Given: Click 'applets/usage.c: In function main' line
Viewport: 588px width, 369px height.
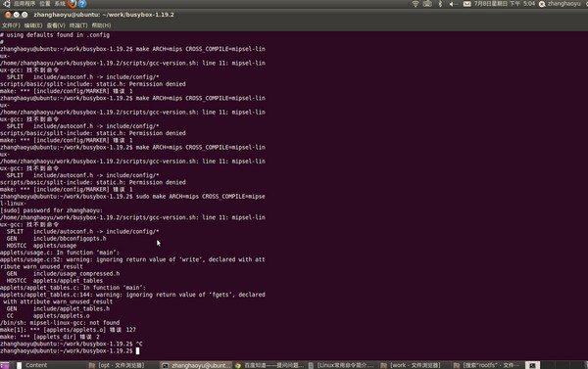Looking at the screenshot, I should (x=60, y=253).
